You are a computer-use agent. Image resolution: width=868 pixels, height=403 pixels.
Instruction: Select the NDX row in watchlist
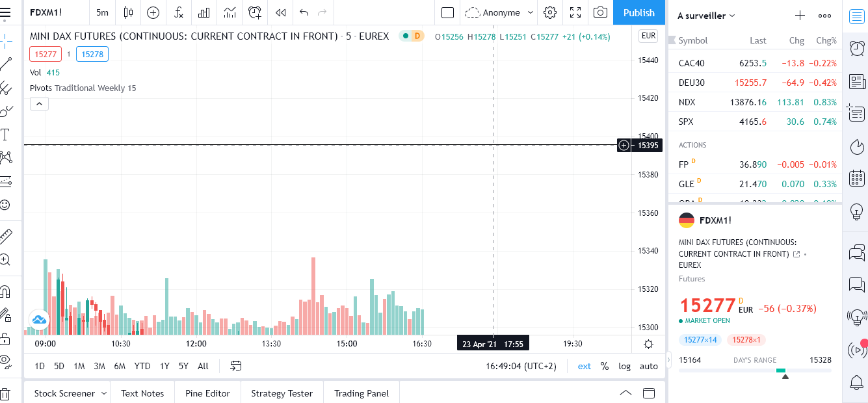754,102
